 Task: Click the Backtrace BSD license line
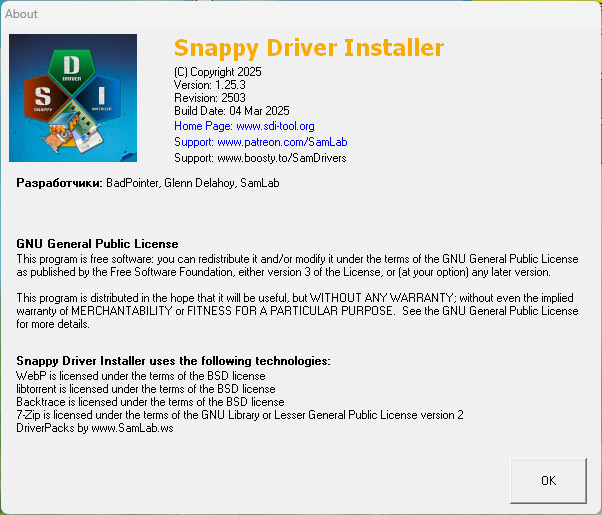click(150, 402)
